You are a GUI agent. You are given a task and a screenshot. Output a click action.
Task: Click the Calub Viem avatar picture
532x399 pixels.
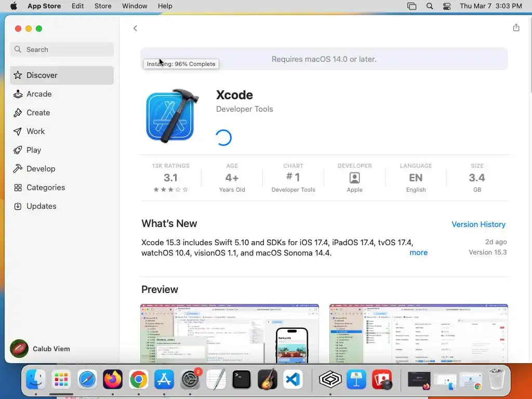[19, 349]
